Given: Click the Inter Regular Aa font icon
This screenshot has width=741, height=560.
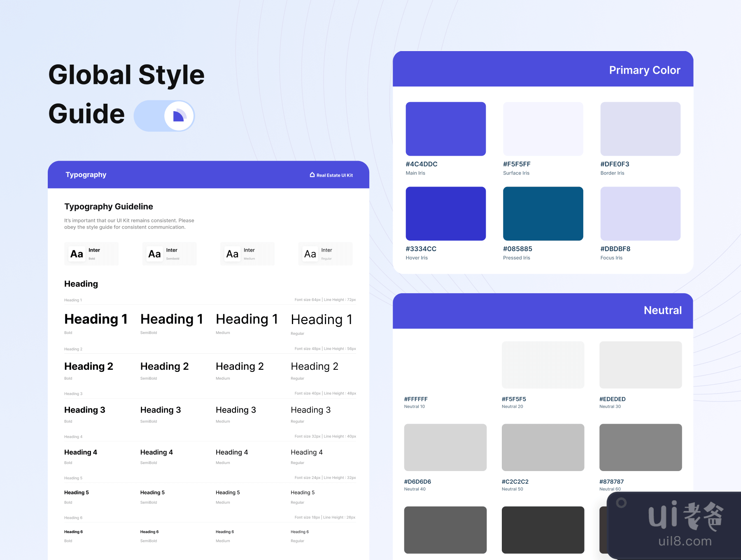Looking at the screenshot, I should tap(310, 254).
